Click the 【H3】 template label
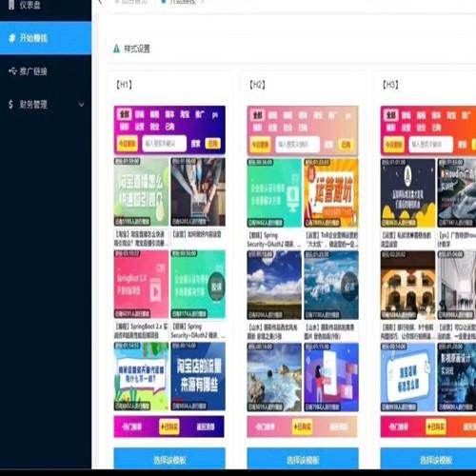The image size is (476, 476). [x=390, y=85]
